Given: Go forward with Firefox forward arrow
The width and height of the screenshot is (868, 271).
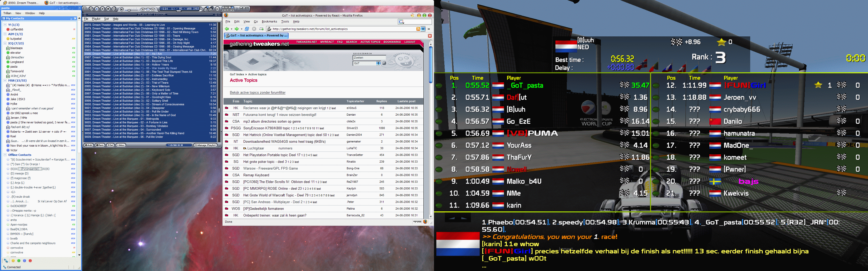Looking at the screenshot, I should tap(237, 29).
